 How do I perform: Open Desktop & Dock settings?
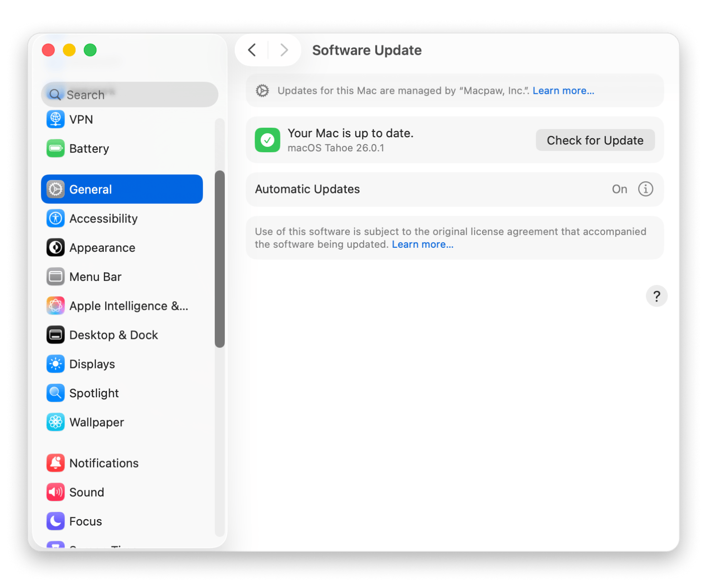click(113, 335)
